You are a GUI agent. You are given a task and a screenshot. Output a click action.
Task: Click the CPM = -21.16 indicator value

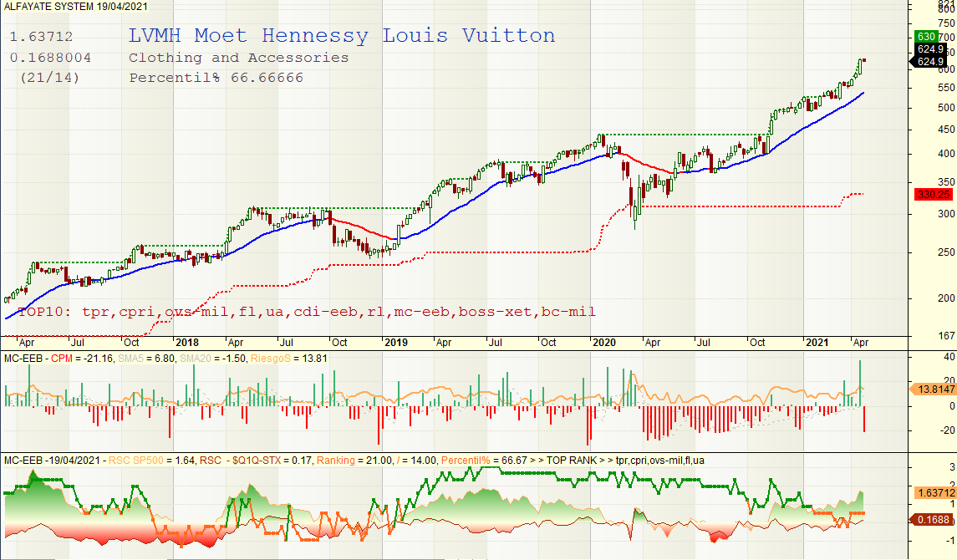pos(83,359)
